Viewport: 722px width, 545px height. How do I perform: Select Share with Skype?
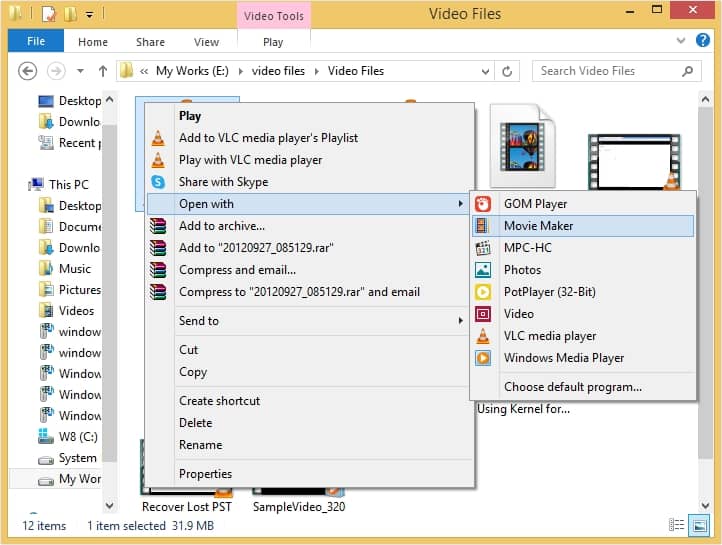(x=223, y=182)
